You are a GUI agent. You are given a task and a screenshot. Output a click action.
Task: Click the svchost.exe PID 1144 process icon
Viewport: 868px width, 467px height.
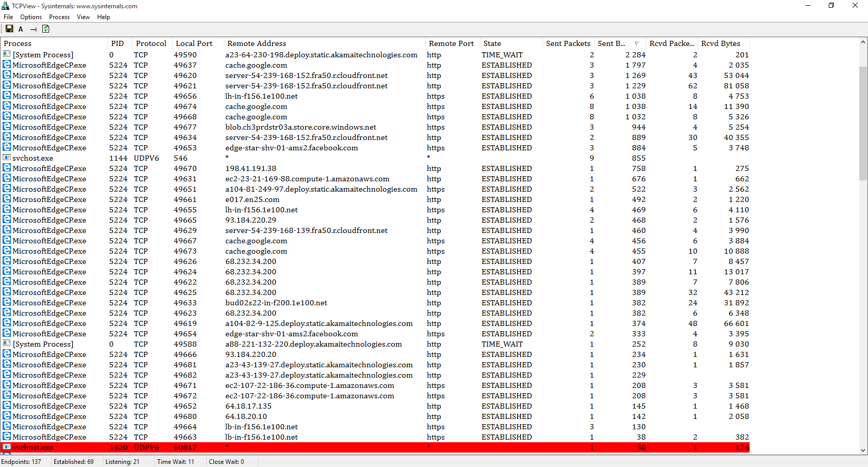coord(7,158)
